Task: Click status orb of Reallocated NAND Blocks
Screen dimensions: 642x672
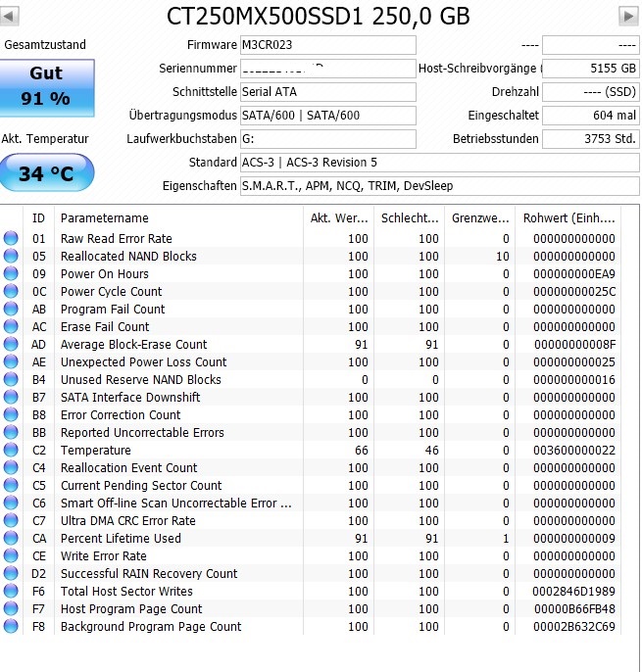Action: tap(11, 256)
